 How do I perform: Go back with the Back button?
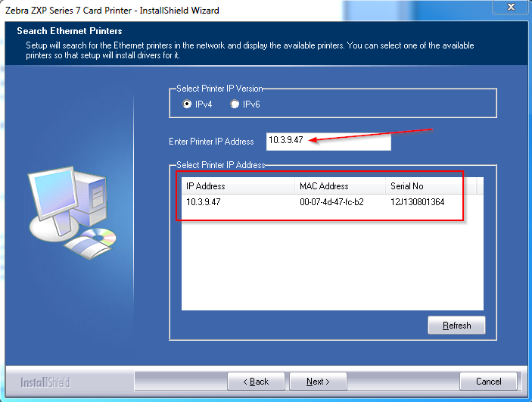click(256, 382)
